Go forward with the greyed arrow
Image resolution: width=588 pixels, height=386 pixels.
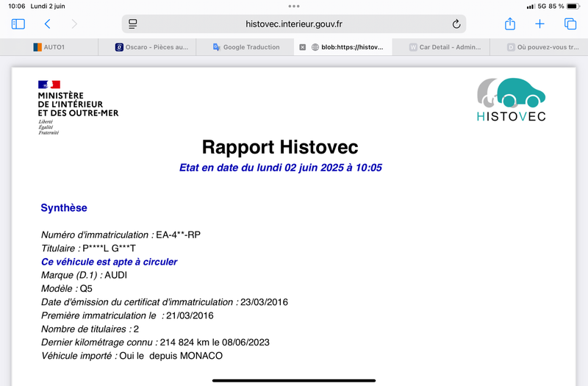pyautogui.click(x=74, y=24)
